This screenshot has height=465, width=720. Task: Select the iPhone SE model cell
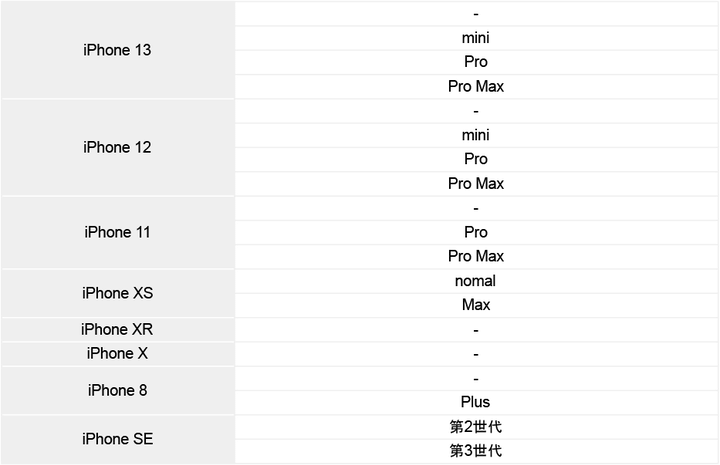[117, 439]
